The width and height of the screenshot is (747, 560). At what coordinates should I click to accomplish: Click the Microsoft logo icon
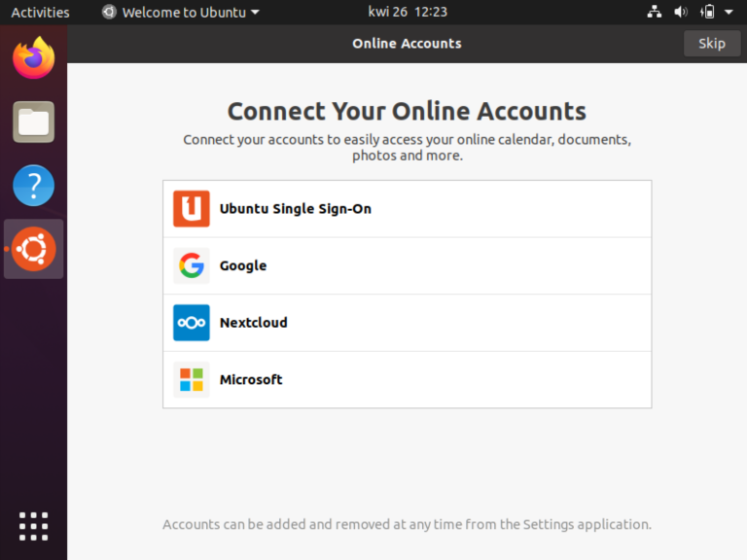coord(191,379)
